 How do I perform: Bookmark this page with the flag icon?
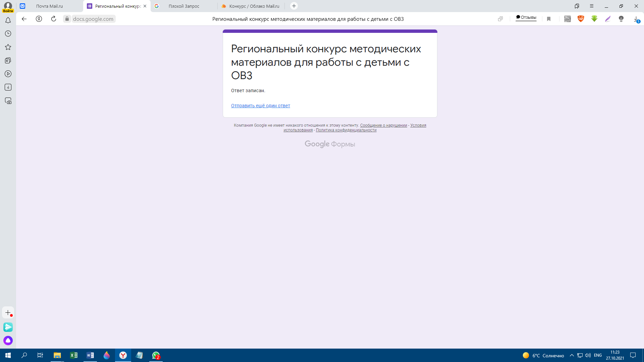coord(549,19)
